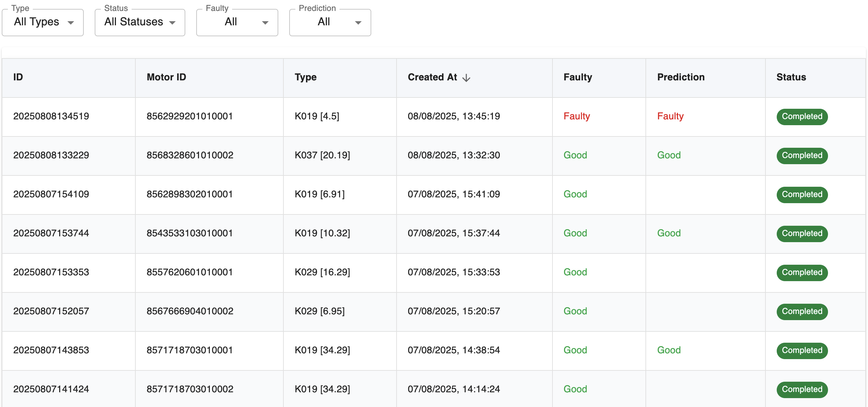Image resolution: width=868 pixels, height=407 pixels.
Task: Click the All Types dropdown arrow
Action: click(71, 23)
